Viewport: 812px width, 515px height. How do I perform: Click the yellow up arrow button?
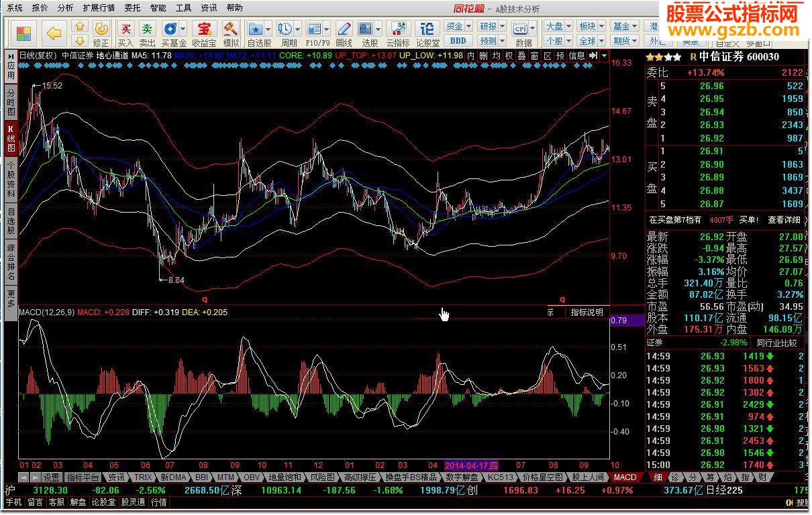[x=80, y=27]
